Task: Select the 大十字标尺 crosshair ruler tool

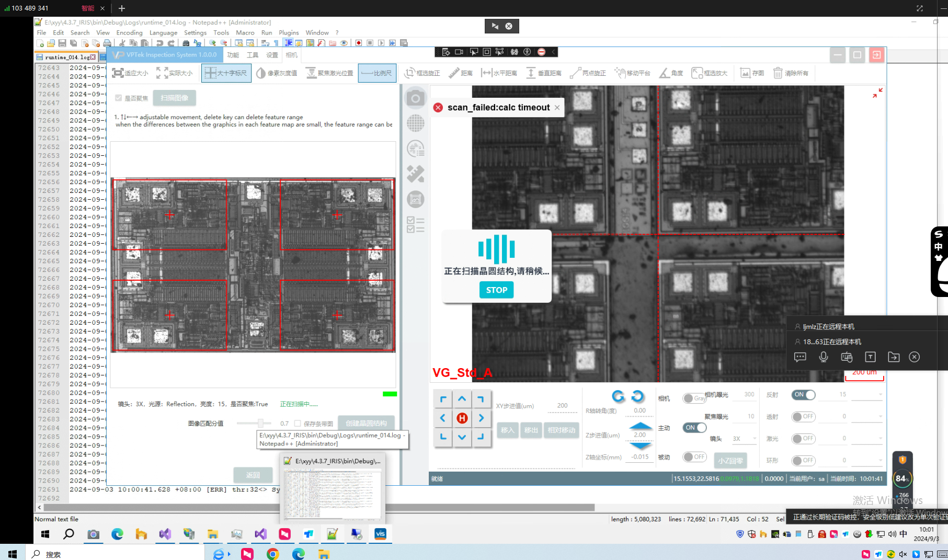Action: click(x=226, y=73)
